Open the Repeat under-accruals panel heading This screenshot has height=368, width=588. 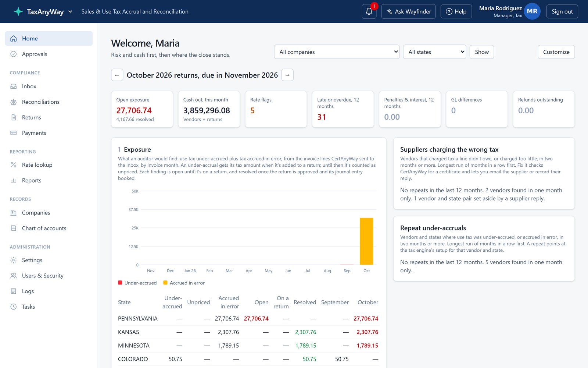[433, 228]
